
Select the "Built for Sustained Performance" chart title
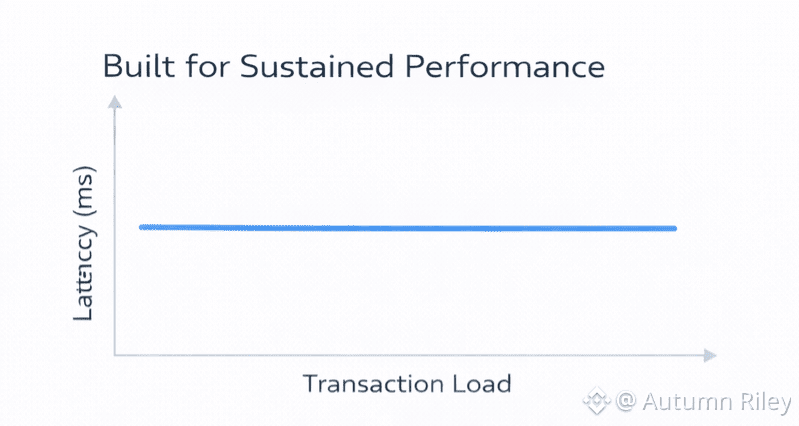354,67
